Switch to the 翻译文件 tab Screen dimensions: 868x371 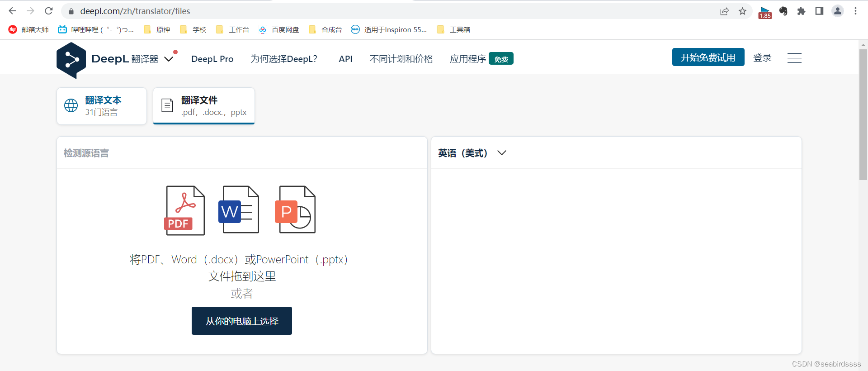[204, 106]
